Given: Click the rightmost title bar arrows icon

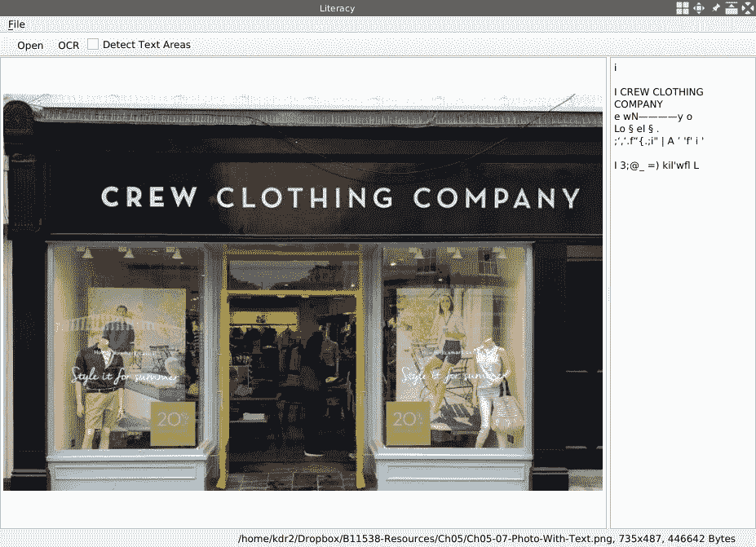Looking at the screenshot, I should (x=747, y=8).
